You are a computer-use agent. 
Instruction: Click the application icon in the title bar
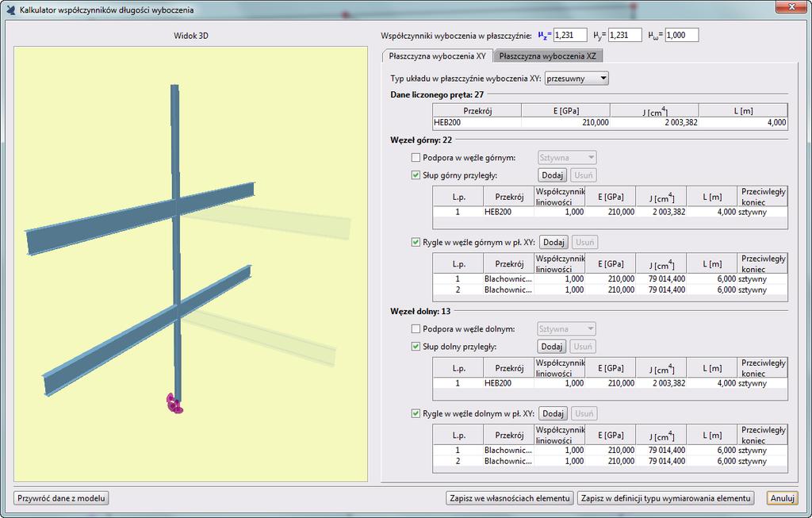click(10, 10)
